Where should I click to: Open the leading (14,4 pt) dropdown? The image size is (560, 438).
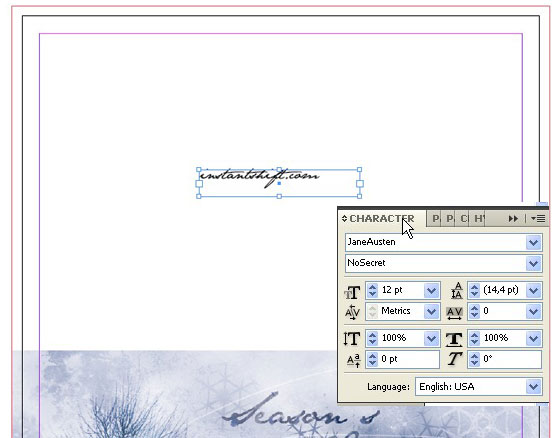tap(534, 290)
